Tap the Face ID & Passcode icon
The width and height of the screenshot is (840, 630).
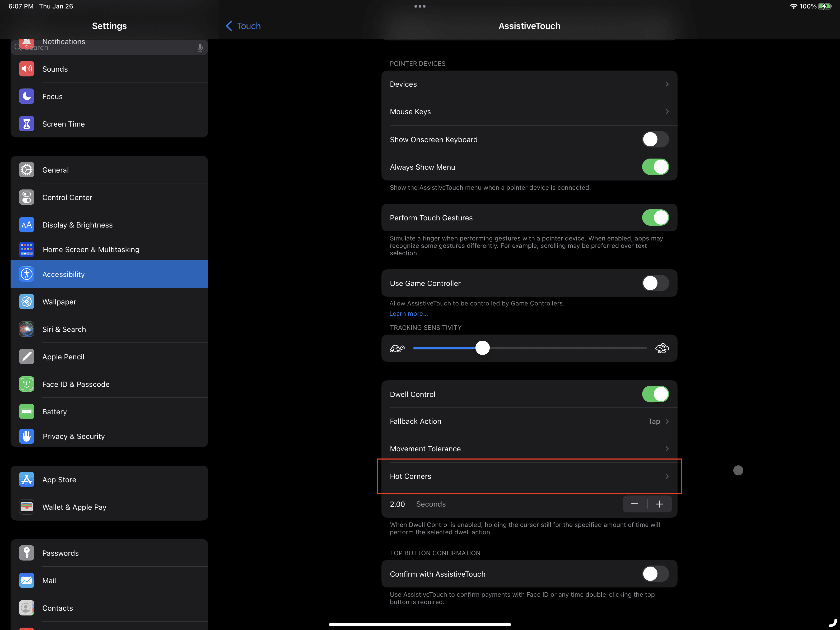[27, 384]
